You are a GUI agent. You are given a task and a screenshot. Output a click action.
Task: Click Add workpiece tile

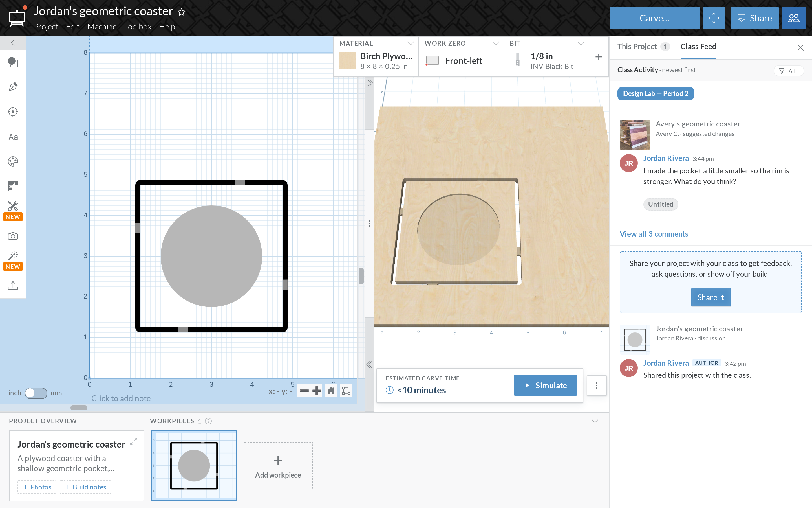[278, 466]
